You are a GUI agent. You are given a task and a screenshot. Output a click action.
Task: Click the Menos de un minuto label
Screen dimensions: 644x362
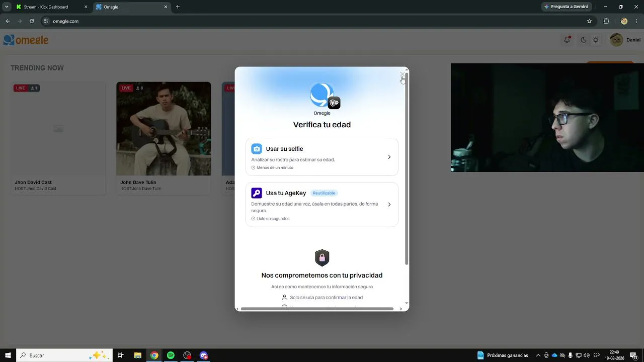[x=275, y=167]
